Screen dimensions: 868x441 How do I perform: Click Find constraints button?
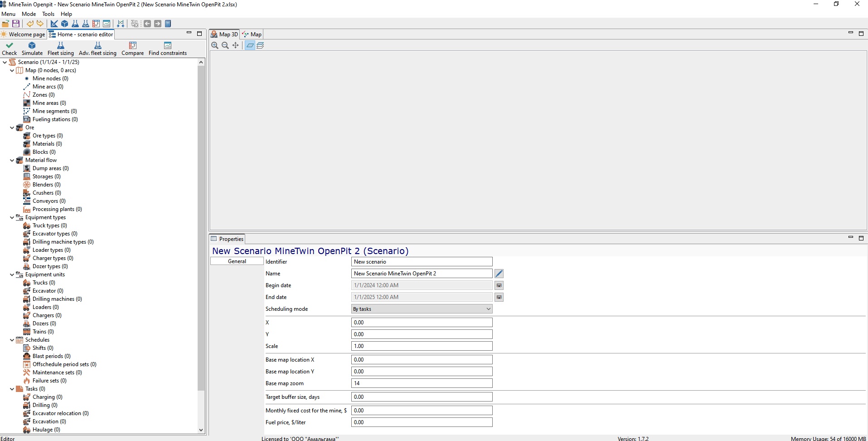[168, 49]
